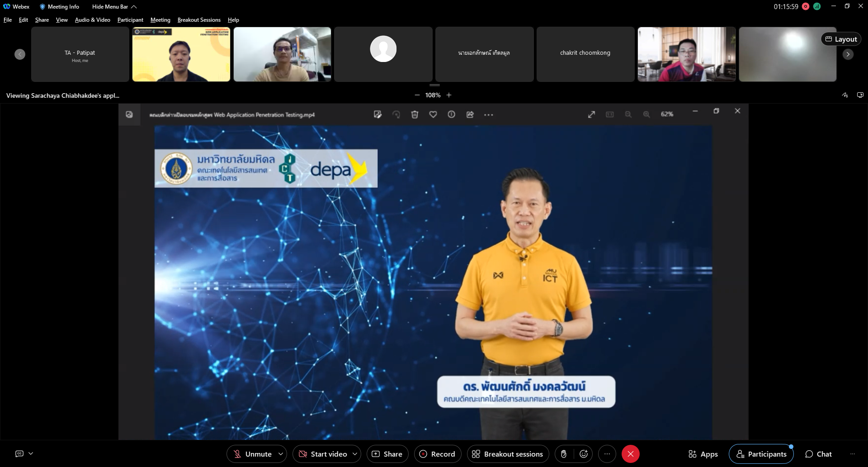The width and height of the screenshot is (868, 467).
Task: Open the Chat panel
Action: [x=818, y=454]
